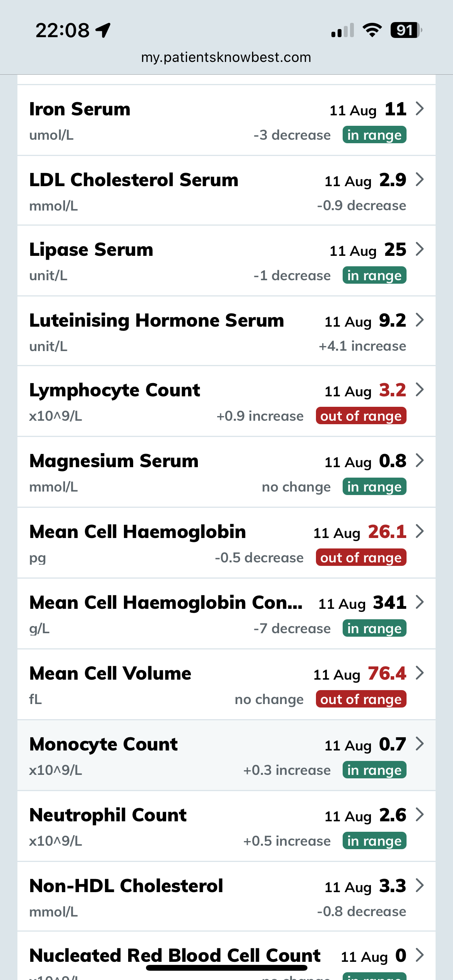
Task: Tap the chevron beside Iron Serum result
Action: point(420,109)
